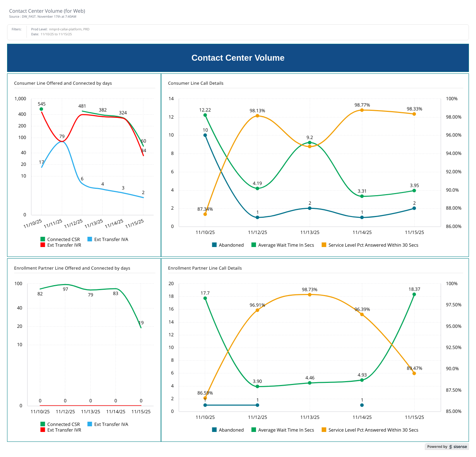Image resolution: width=476 pixels, height=457 pixels.
Task: Click the Contact Center Volume blue banner heading
Action: click(x=238, y=58)
